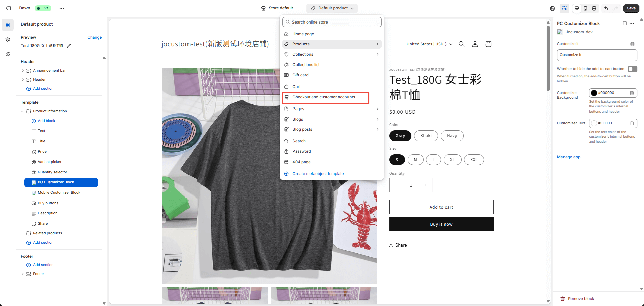The width and height of the screenshot is (644, 306).
Task: Open the Manage app link
Action: pyautogui.click(x=569, y=157)
